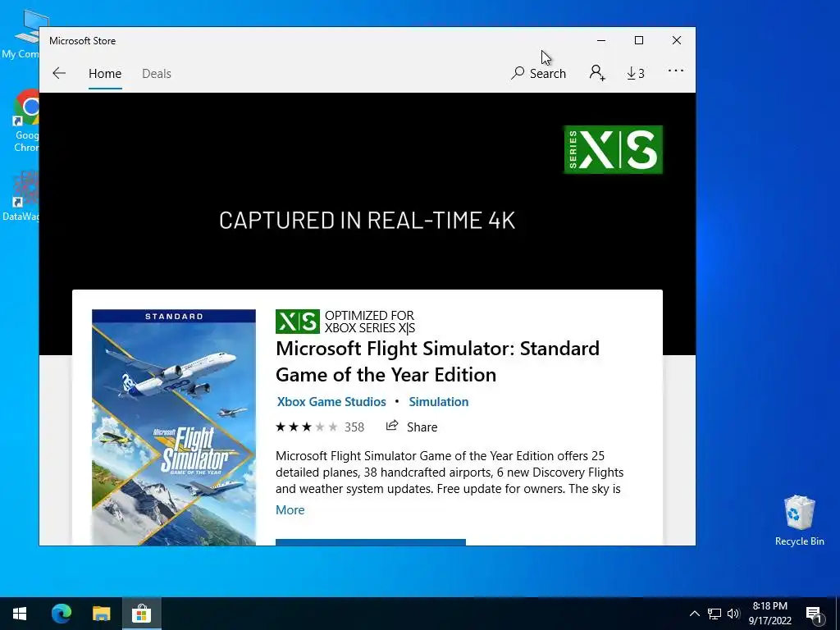The image size is (840, 630).
Task: Select the Recycle Bin desktop icon
Action: tap(799, 521)
